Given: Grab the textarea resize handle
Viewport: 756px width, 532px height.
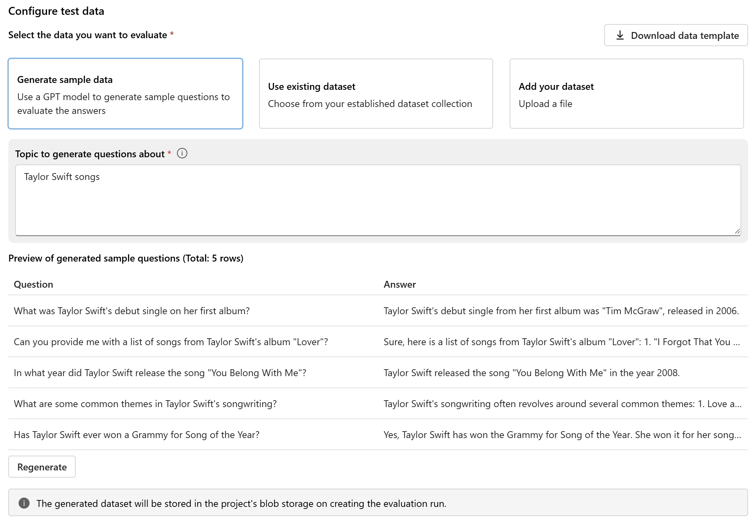Looking at the screenshot, I should pyautogui.click(x=737, y=232).
